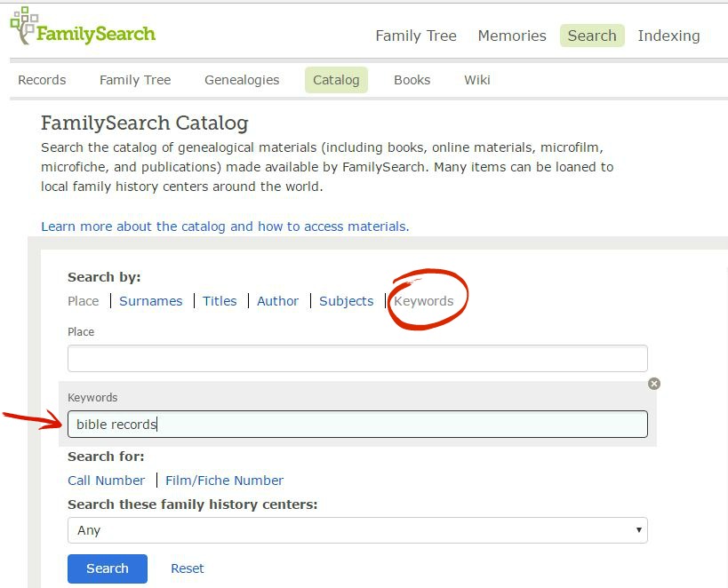
Task: Open the Memories top navigation item
Action: 512,36
